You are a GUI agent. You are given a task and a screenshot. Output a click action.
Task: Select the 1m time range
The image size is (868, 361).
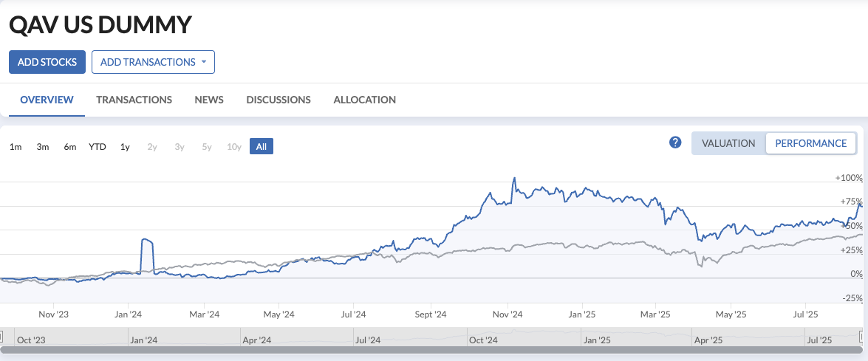[x=16, y=146]
